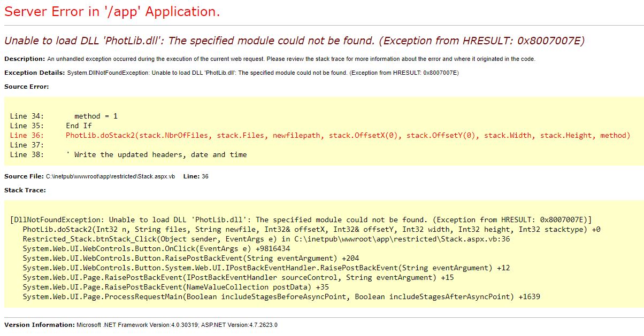Click the 'Source Error:' label

pos(26,87)
